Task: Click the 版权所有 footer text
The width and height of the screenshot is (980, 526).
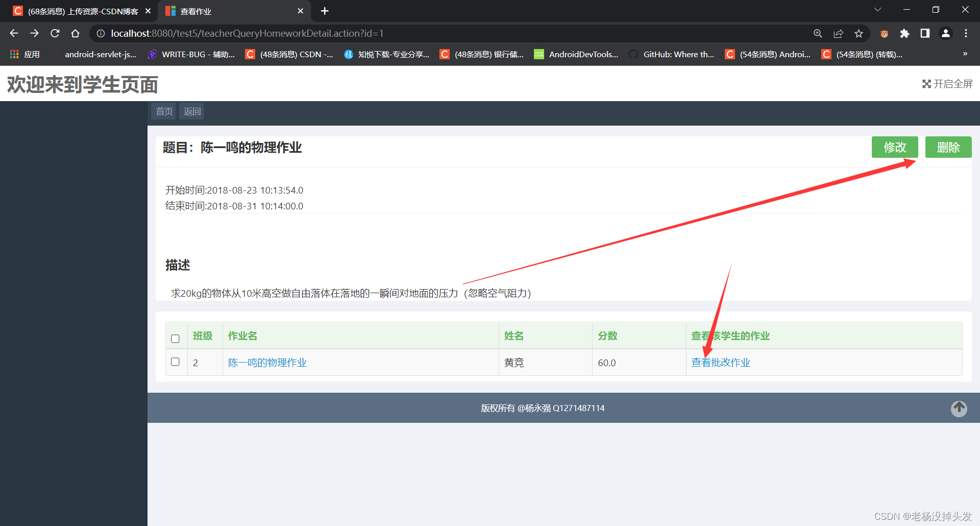Action: coord(543,408)
